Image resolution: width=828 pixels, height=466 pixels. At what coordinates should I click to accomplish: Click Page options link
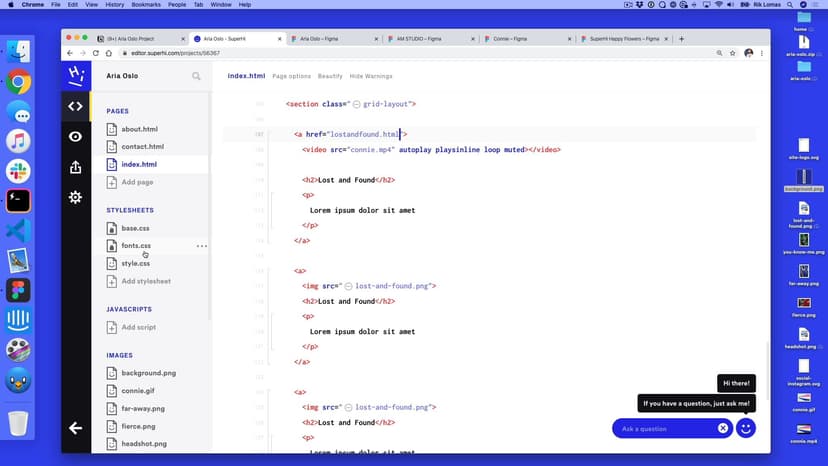292,76
